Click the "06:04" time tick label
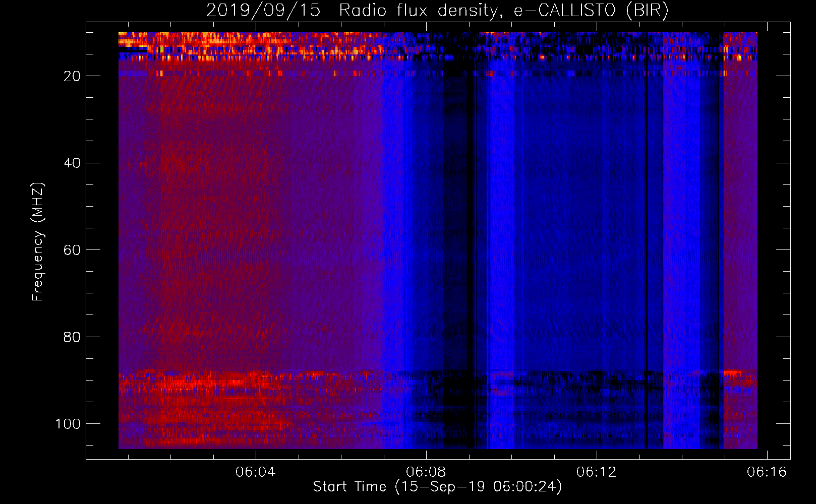The width and height of the screenshot is (816, 504). click(x=256, y=472)
